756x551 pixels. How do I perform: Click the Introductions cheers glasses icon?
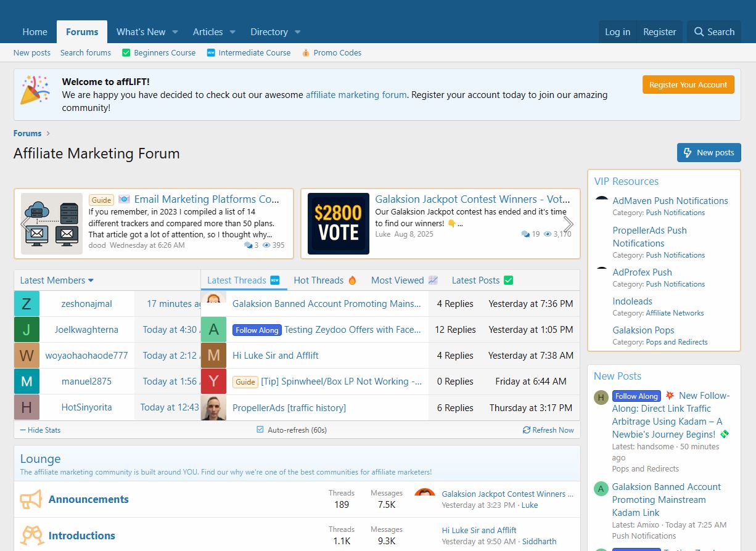31,535
